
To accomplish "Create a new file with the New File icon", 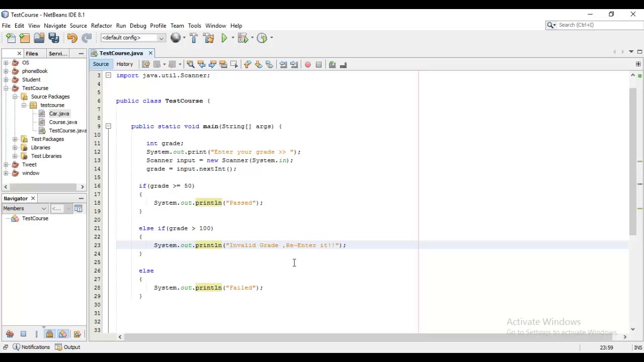I will (11, 38).
